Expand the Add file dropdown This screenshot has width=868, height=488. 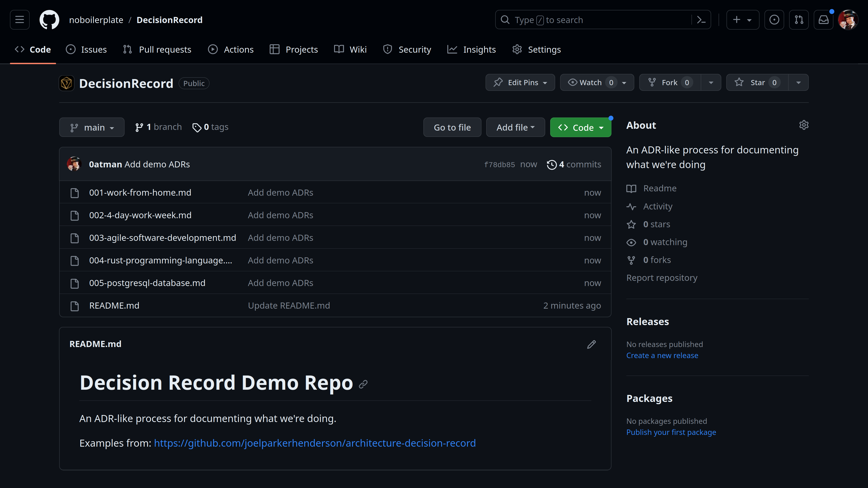click(515, 127)
